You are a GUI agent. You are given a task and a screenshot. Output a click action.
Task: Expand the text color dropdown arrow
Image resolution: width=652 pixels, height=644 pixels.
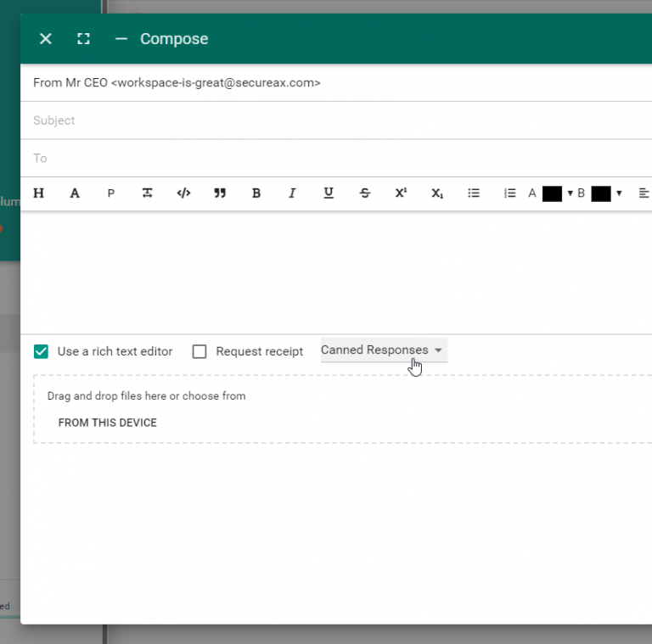click(570, 193)
